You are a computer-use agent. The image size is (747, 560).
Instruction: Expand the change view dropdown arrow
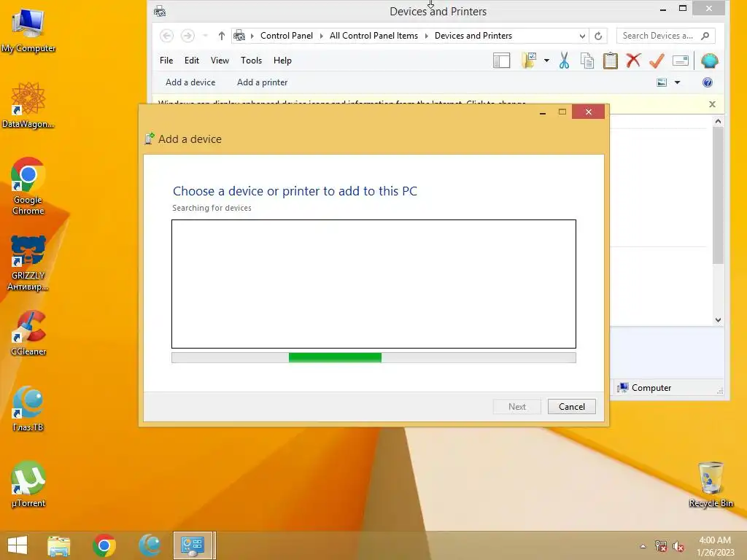point(677,82)
